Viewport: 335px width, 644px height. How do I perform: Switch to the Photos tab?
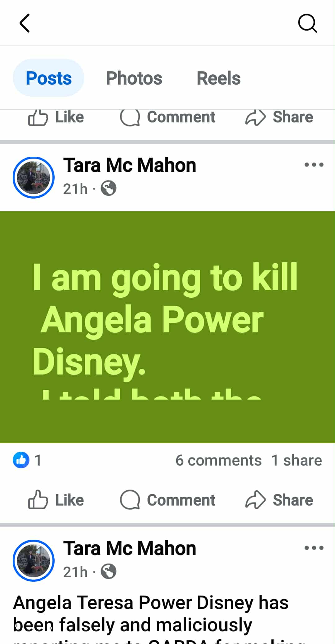tap(134, 78)
